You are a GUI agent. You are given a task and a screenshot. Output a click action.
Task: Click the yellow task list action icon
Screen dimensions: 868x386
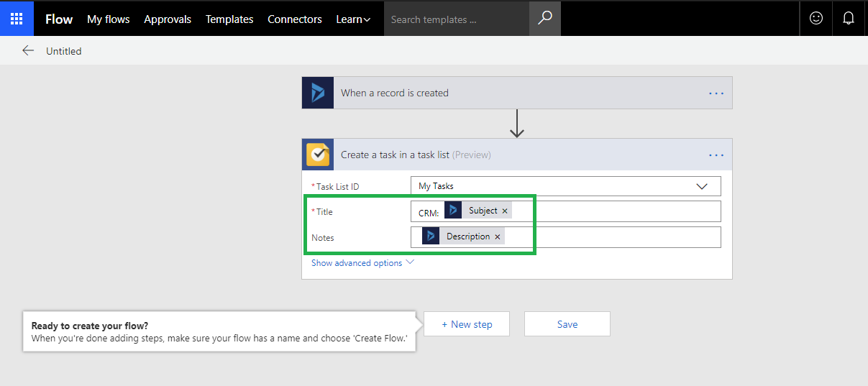(318, 155)
